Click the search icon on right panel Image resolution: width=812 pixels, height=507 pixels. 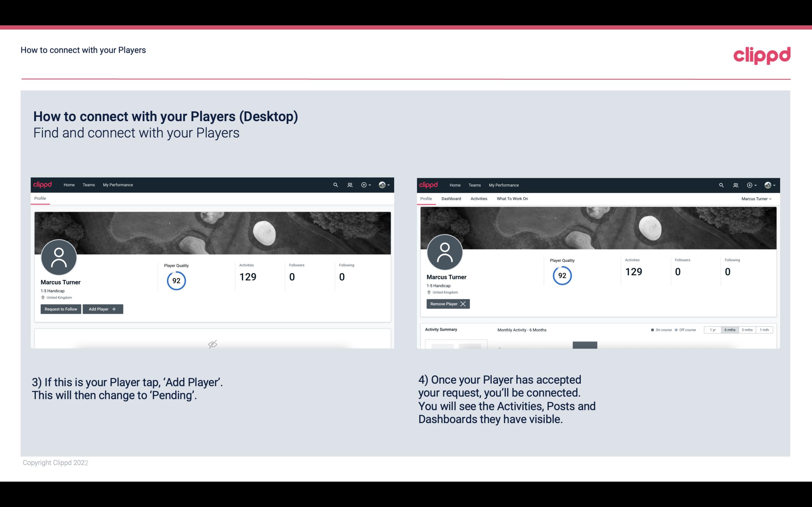click(721, 185)
